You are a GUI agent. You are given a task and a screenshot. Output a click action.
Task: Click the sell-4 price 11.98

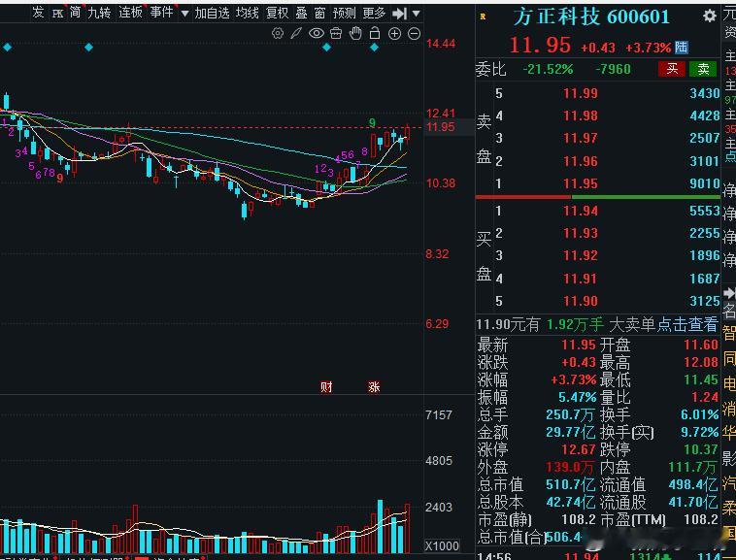pos(581,115)
